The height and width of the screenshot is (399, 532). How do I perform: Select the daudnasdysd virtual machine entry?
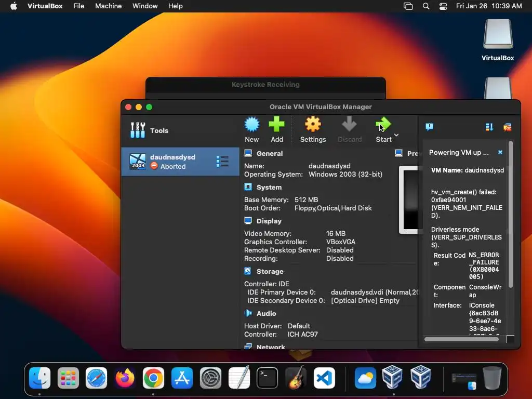click(180, 162)
